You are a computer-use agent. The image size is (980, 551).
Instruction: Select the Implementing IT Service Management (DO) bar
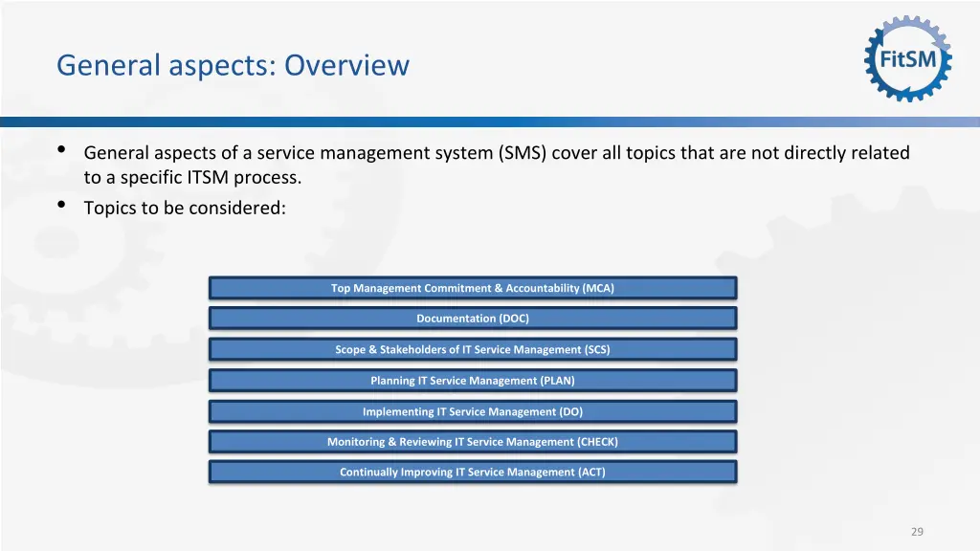pos(473,410)
